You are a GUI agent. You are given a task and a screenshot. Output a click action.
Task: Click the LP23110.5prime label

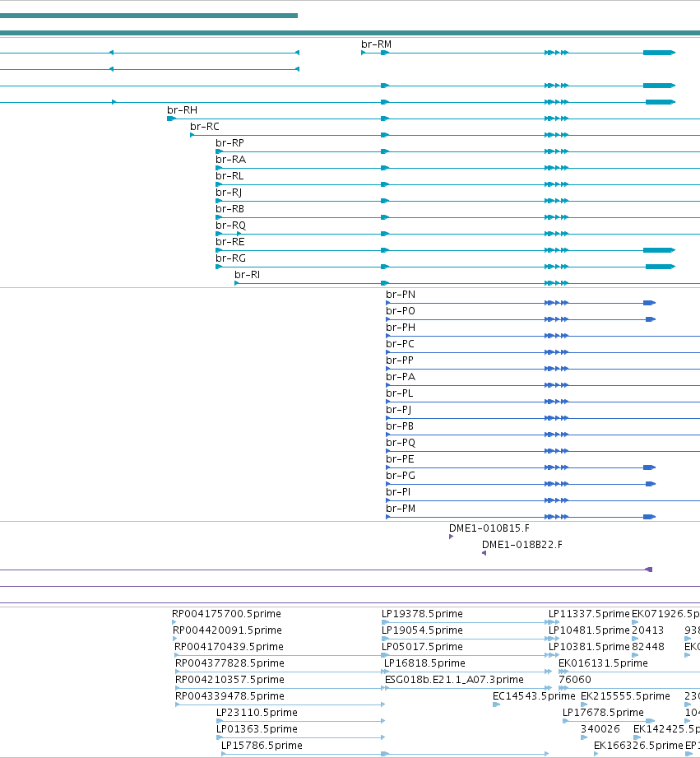(x=257, y=713)
